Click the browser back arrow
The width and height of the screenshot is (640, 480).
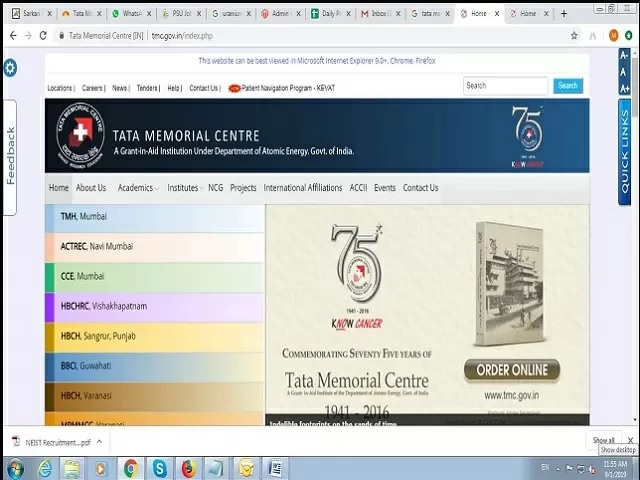[12, 35]
